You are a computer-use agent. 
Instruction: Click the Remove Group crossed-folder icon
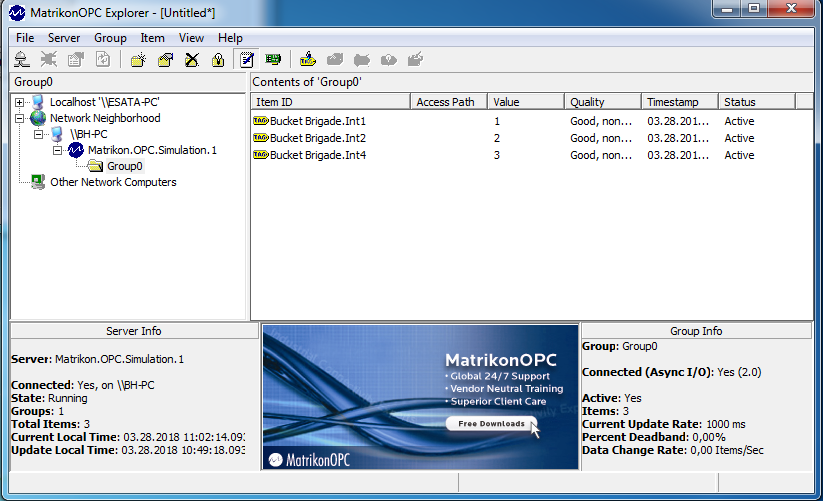(x=192, y=60)
